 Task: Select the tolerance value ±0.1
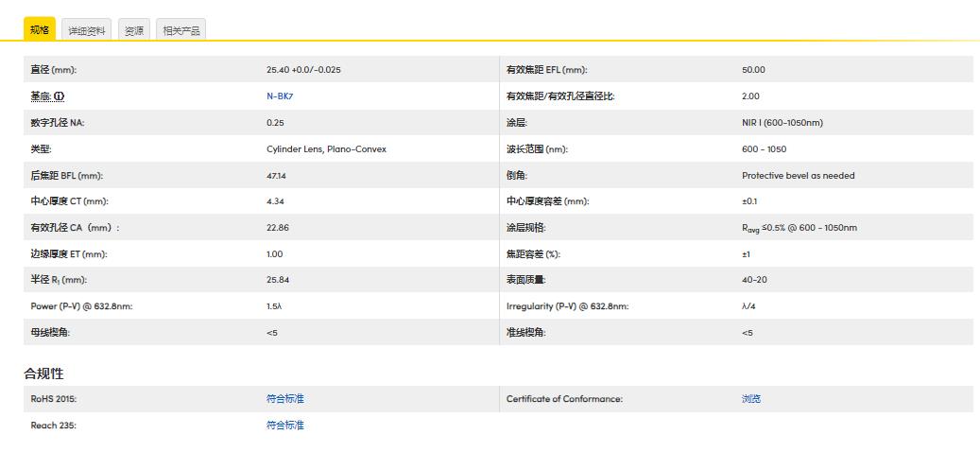(x=750, y=201)
